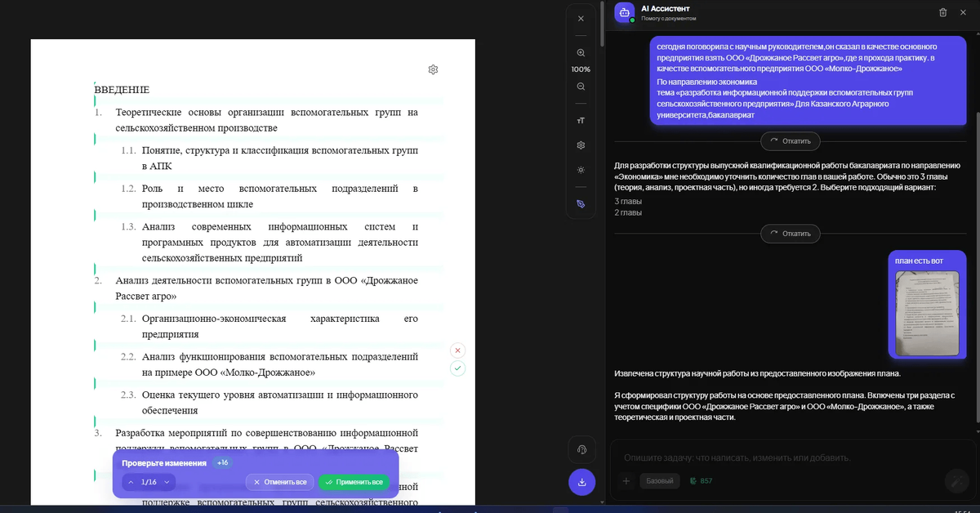Image resolution: width=980 pixels, height=513 pixels.
Task: Delete chat with the trash icon
Action: pos(942,12)
